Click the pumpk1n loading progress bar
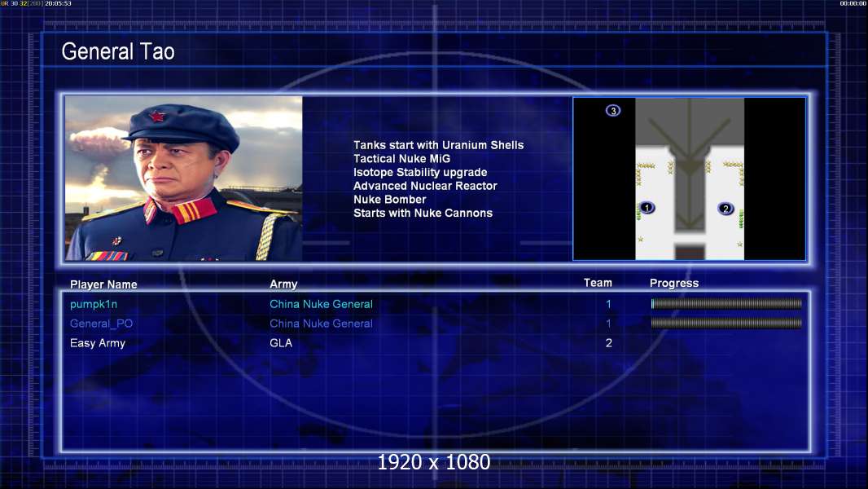This screenshot has width=868, height=489. (x=726, y=303)
